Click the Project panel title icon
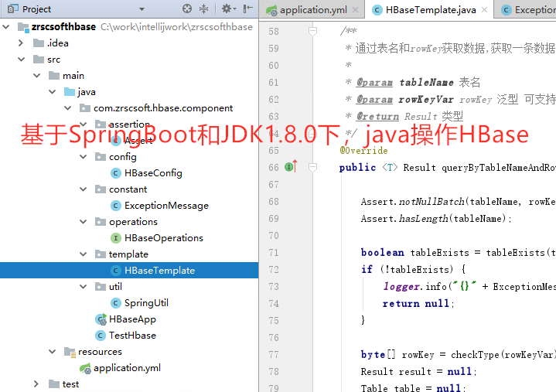Image resolution: width=556 pixels, height=392 pixels. click(13, 9)
